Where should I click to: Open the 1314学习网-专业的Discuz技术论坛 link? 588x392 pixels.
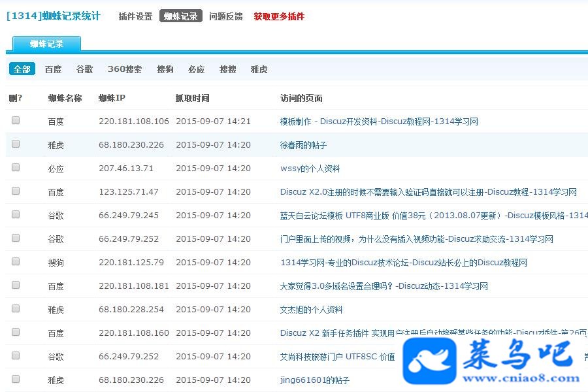[x=404, y=263]
